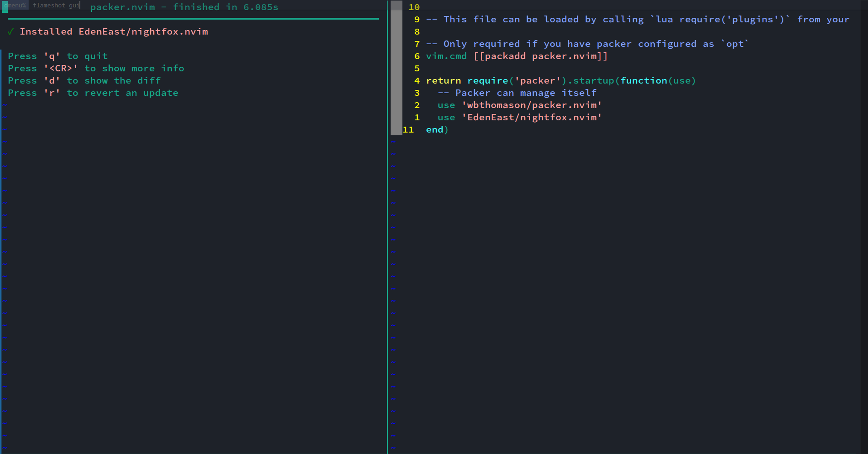Click the green progress bar under packer title
The height and width of the screenshot is (454, 868).
pyautogui.click(x=193, y=19)
